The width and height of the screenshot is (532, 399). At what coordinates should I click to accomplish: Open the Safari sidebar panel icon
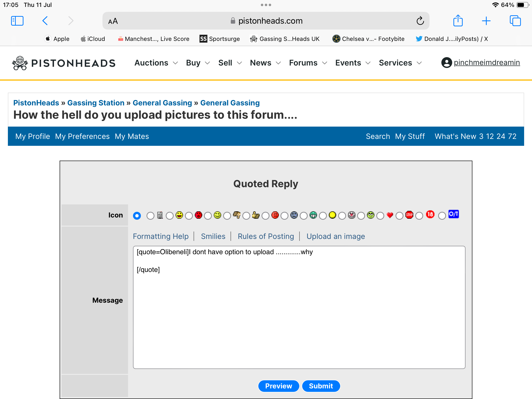click(x=17, y=21)
